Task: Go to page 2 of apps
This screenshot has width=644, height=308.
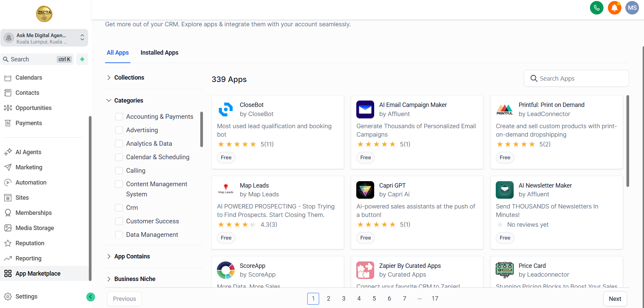Action: [328, 299]
